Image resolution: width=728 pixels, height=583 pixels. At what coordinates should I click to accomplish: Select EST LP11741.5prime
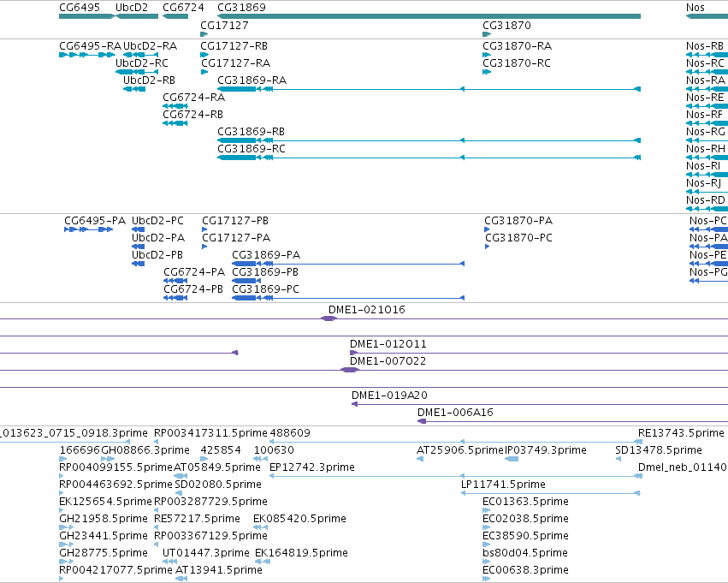point(503,485)
